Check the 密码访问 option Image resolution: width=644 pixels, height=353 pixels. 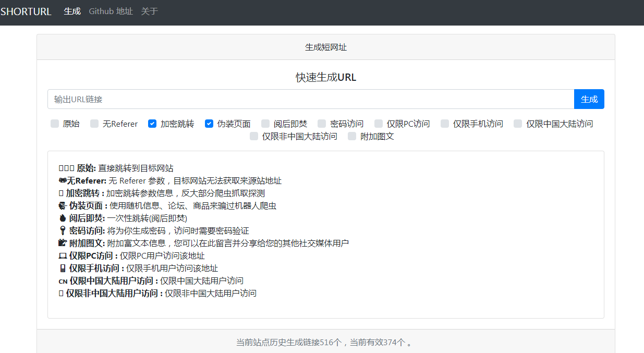[x=322, y=124]
